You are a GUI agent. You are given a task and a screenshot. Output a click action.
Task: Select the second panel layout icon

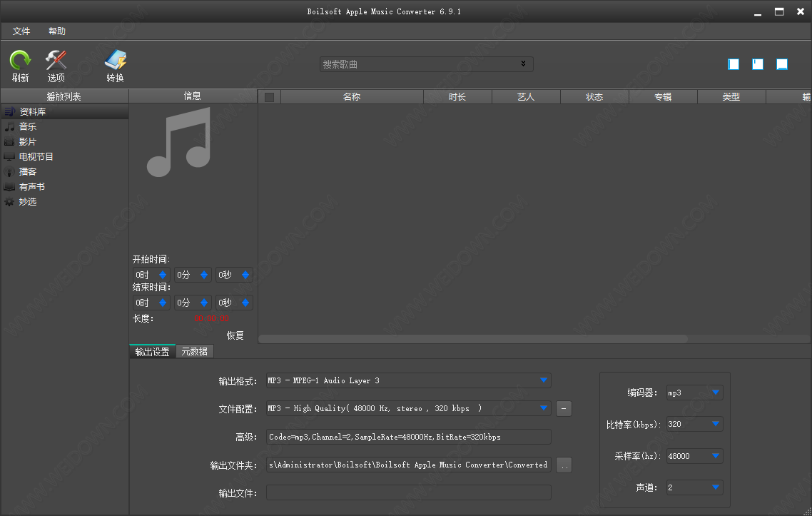[758, 64]
